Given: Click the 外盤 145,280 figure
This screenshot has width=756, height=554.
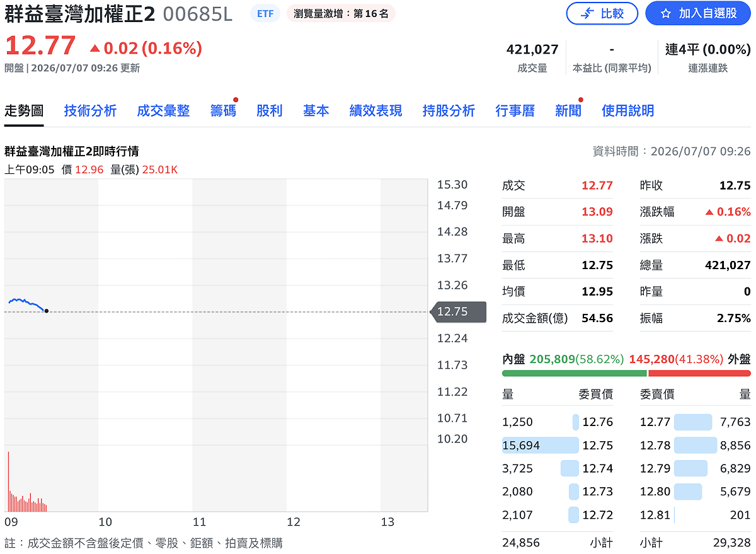Looking at the screenshot, I should tap(652, 359).
